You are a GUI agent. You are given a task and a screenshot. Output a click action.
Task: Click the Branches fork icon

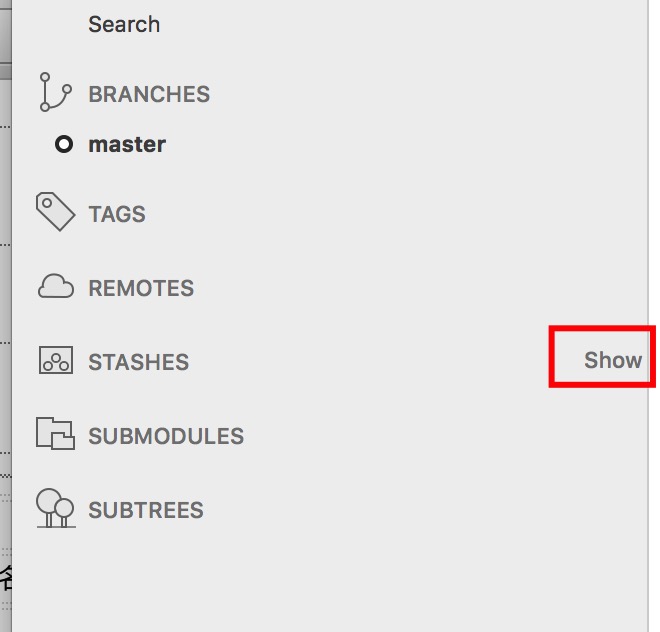[56, 92]
